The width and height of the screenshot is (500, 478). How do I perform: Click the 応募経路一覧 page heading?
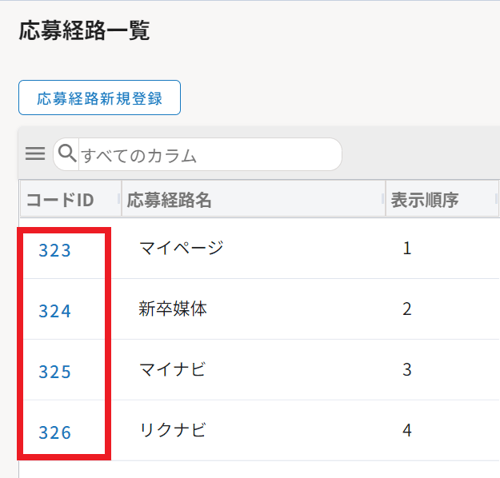pos(84,31)
